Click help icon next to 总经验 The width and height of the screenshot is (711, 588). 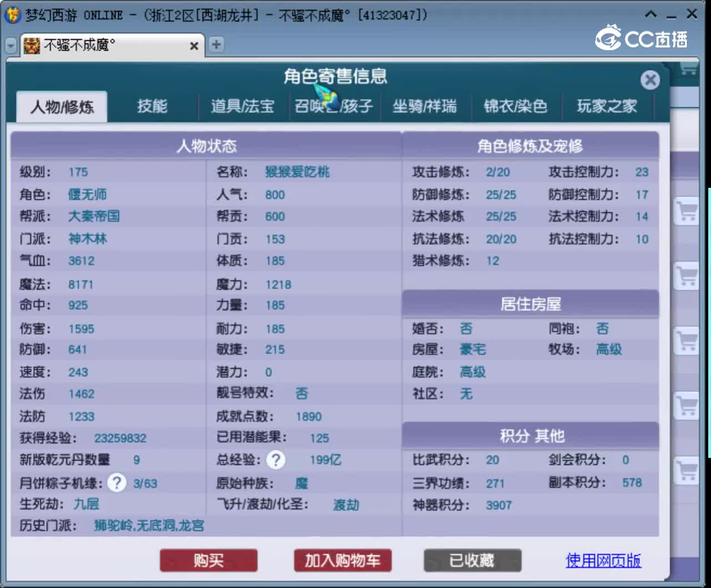(x=276, y=460)
